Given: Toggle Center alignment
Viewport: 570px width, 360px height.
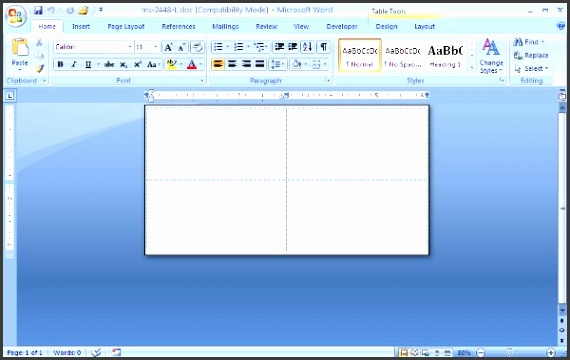Looking at the screenshot, I should point(232,64).
